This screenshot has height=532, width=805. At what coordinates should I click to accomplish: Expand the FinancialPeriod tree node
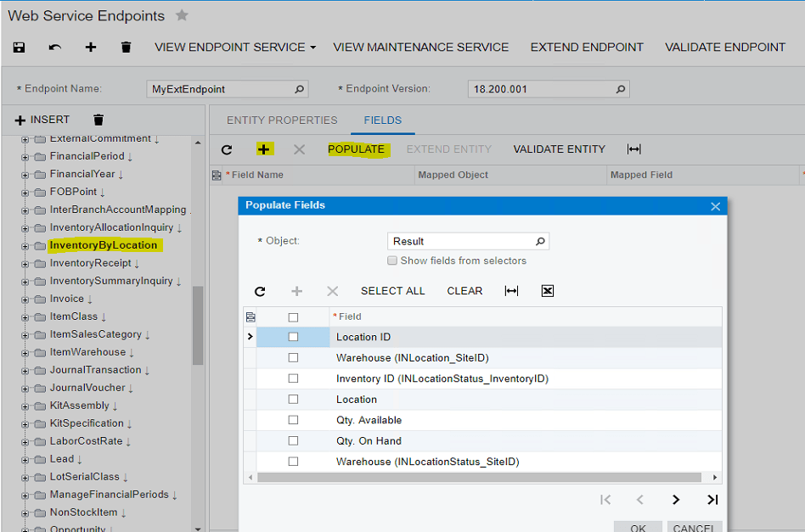tap(25, 157)
